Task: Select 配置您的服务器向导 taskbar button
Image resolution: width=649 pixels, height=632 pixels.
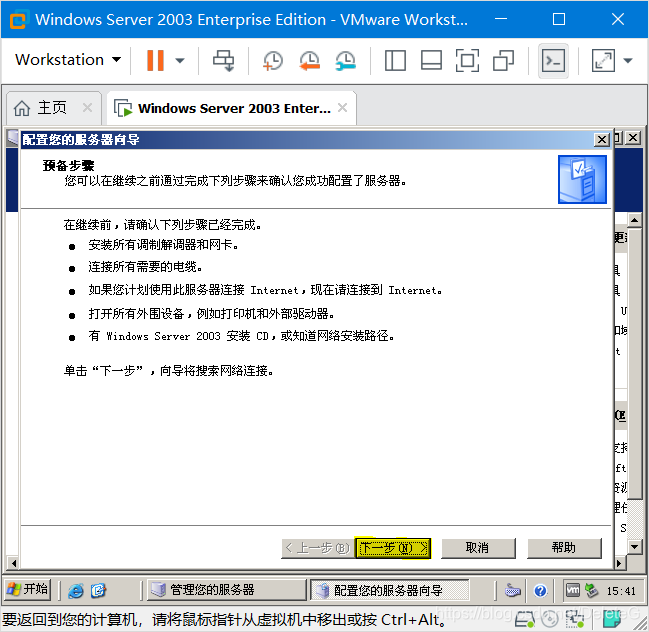Action: [x=390, y=590]
